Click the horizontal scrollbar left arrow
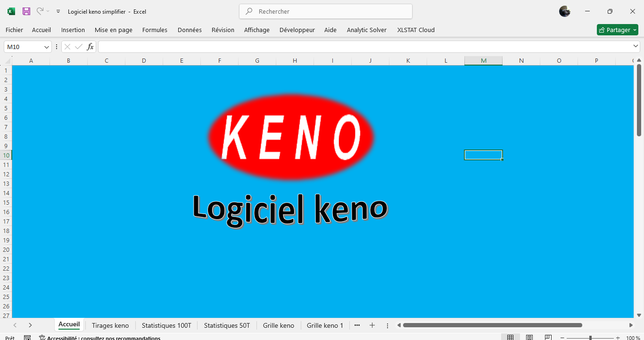This screenshot has width=644, height=340. click(x=399, y=325)
